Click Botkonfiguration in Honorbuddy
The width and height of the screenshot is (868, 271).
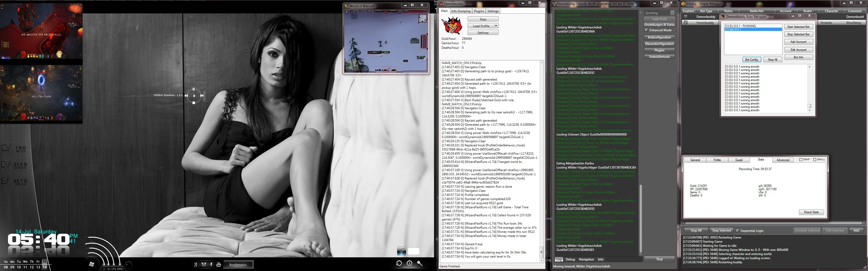[x=660, y=37]
